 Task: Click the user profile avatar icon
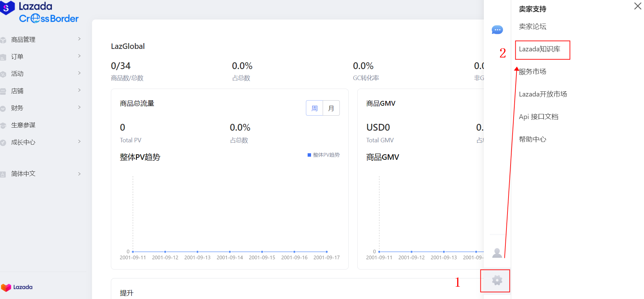[497, 253]
